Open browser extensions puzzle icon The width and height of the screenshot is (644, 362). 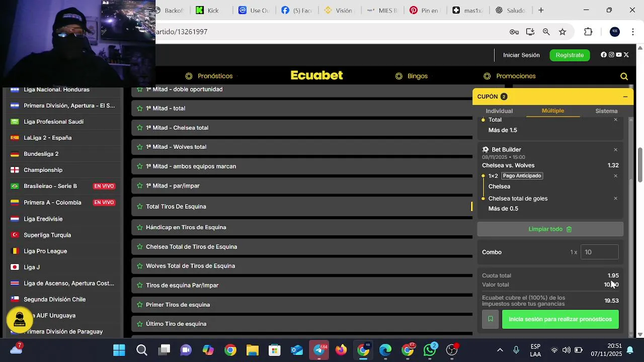[x=588, y=32]
